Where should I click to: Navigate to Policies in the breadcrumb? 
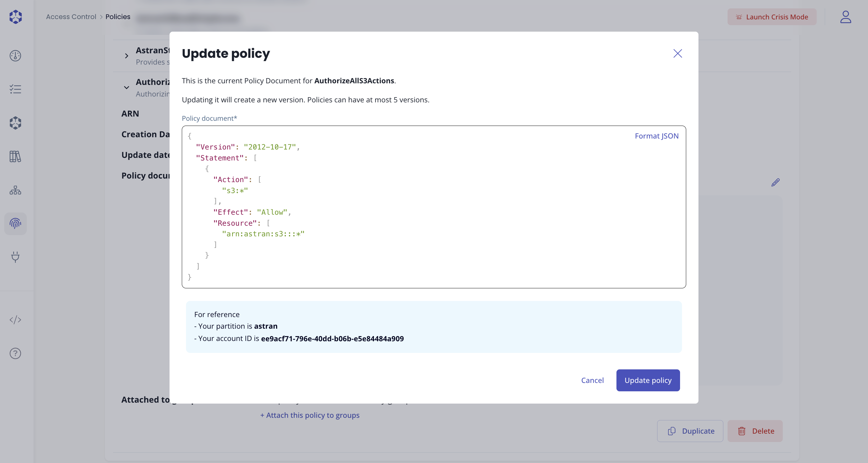[118, 16]
